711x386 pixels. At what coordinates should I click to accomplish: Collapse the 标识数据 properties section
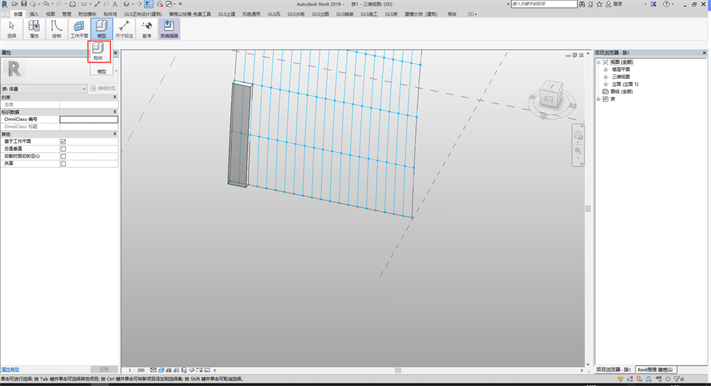tap(115, 112)
